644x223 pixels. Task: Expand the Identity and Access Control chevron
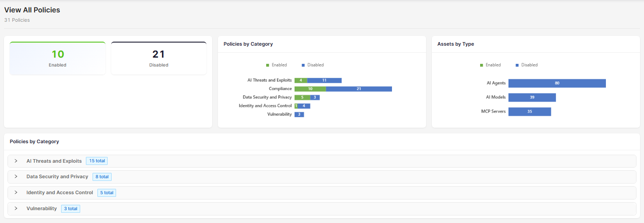pos(16,192)
